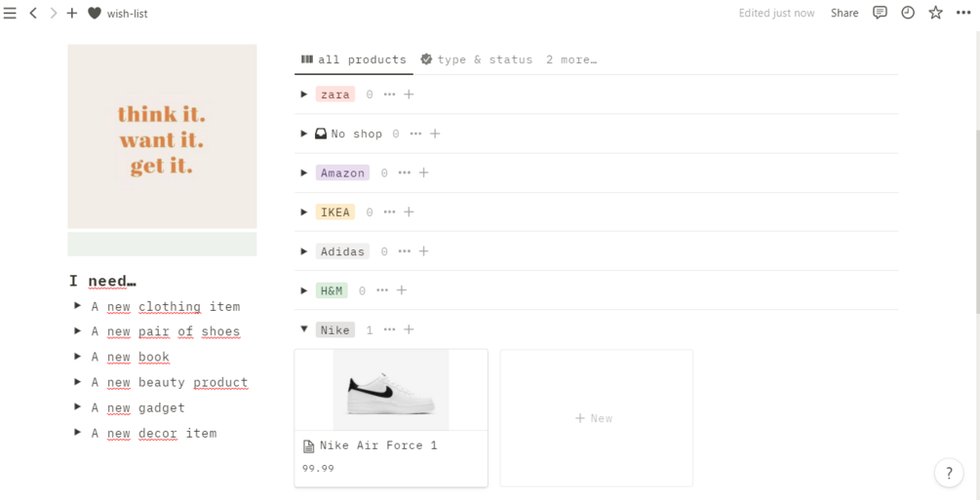This screenshot has height=500, width=980.
Task: Favorite this page with the star icon
Action: pyautogui.click(x=935, y=13)
